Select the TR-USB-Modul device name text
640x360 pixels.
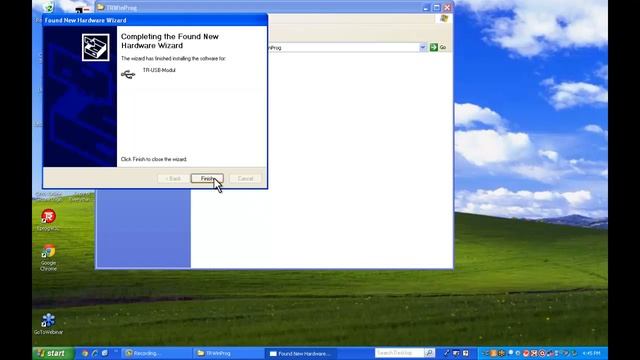159,70
